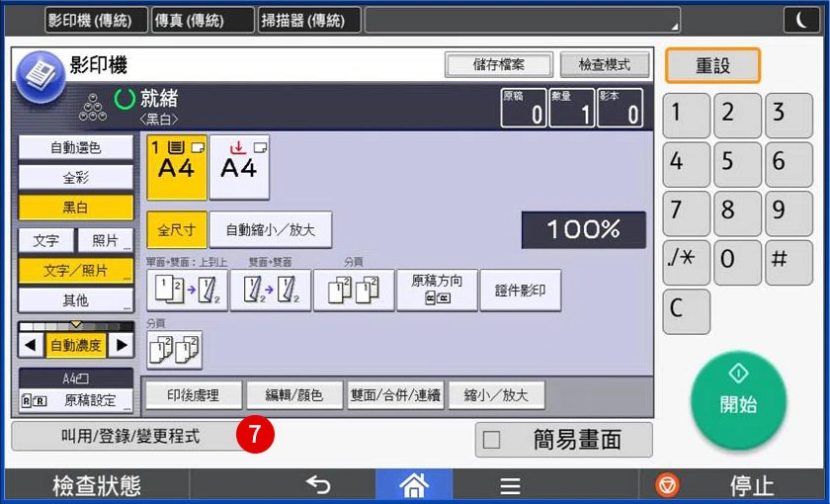Toggle 自動濃度 auto density
Viewport: 830px width, 504px height.
[x=76, y=346]
